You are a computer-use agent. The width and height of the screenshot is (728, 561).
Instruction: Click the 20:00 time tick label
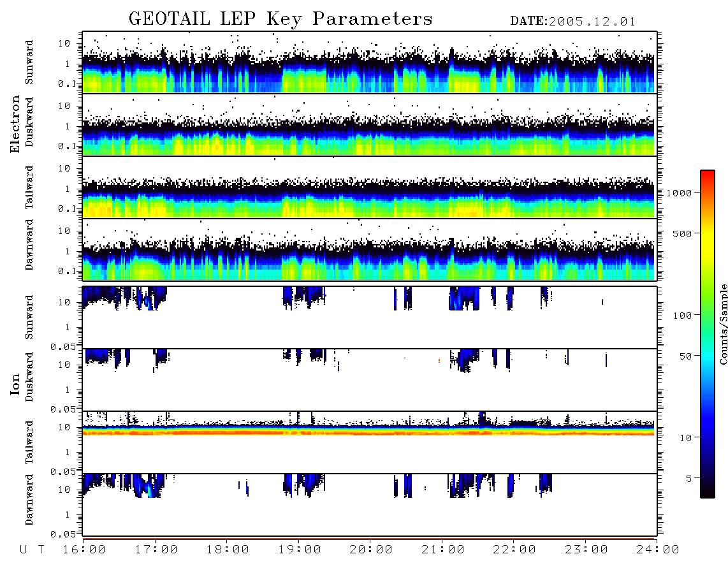[x=371, y=550]
